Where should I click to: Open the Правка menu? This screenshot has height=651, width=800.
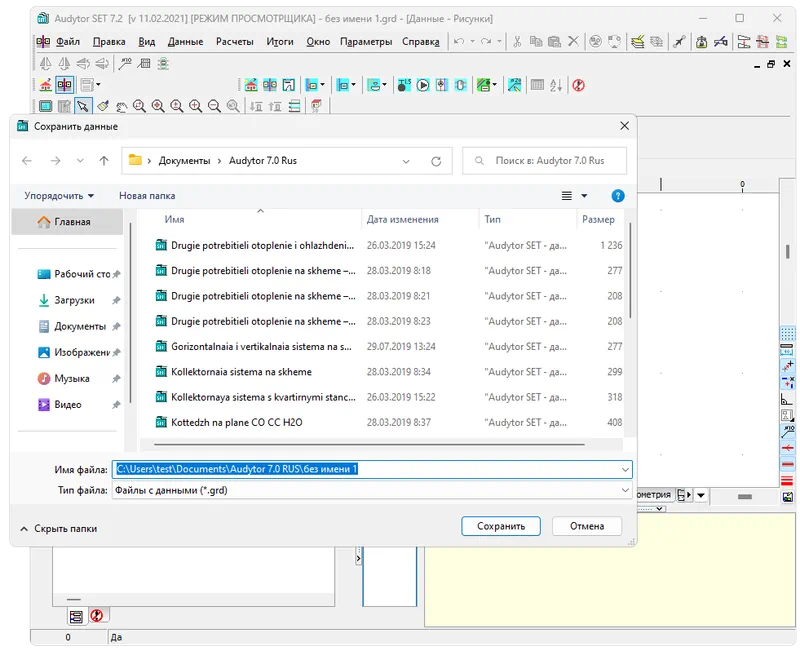click(109, 41)
